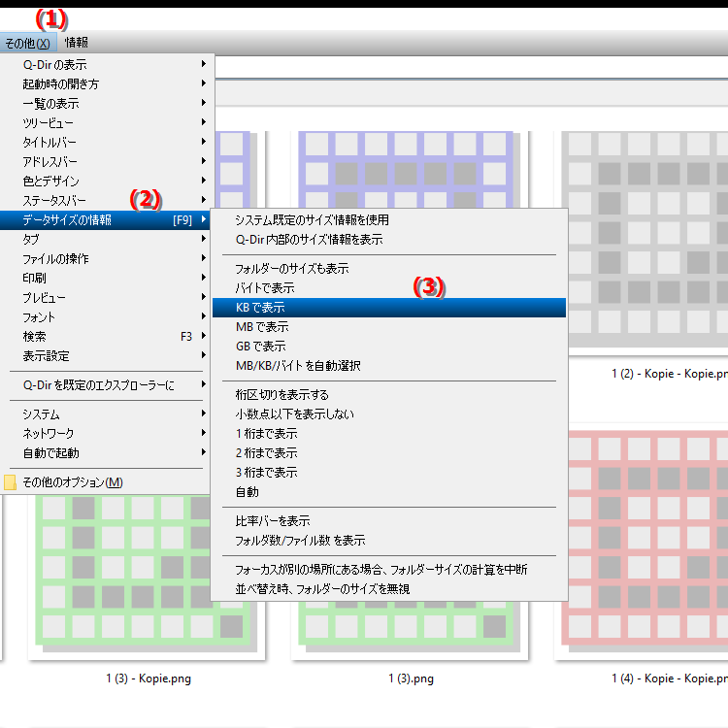Expand the 一覧の表示 submenu
The height and width of the screenshot is (728, 728).
106,103
